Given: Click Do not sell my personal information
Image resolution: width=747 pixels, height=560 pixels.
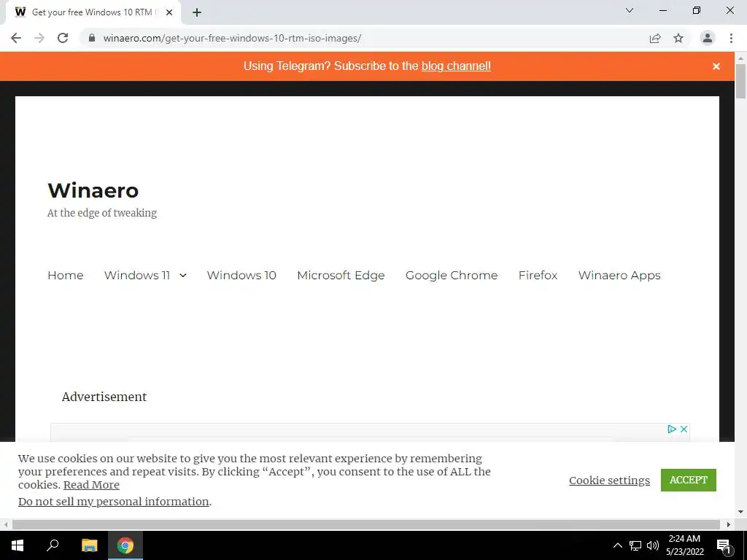Looking at the screenshot, I should point(113,502).
